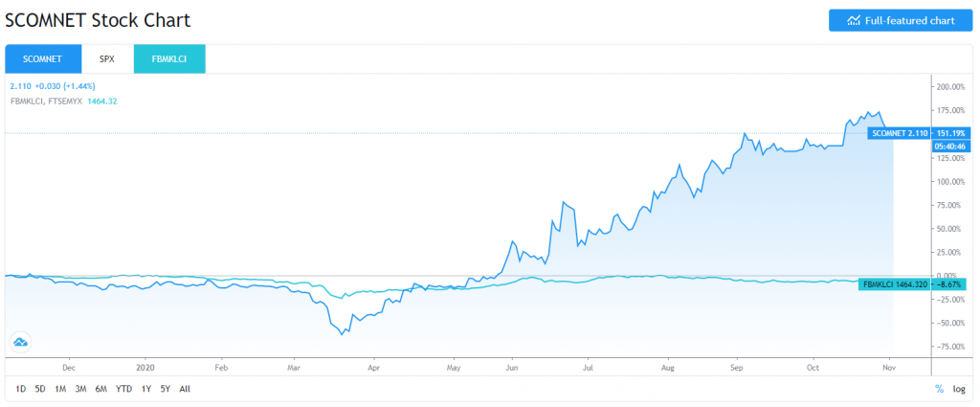The width and height of the screenshot is (980, 407).
Task: Click the 100.00% axis label
Action: [x=952, y=181]
